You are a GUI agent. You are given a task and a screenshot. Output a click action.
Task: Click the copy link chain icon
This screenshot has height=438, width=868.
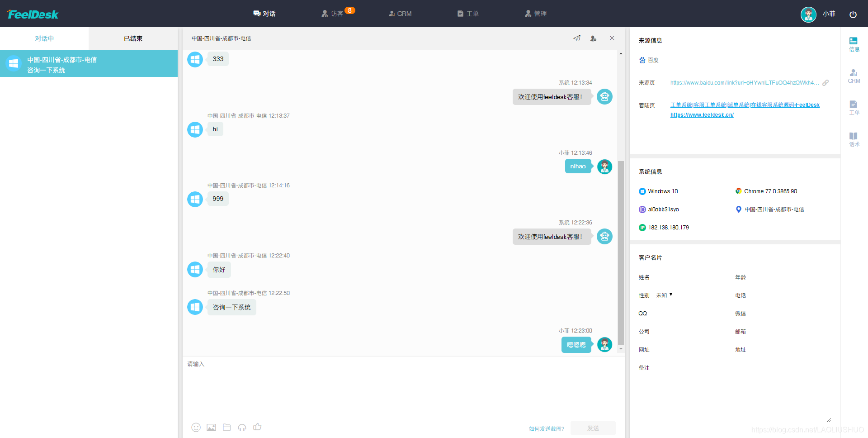click(826, 83)
